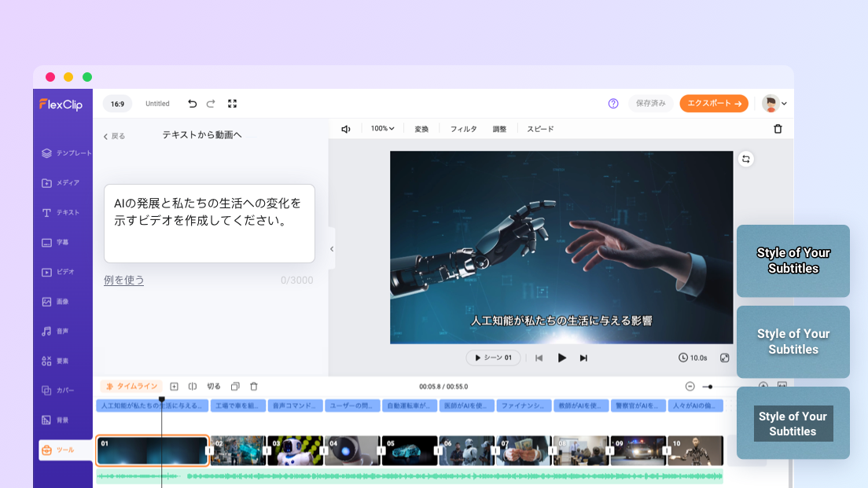Select the 自動運転車が subtitle block
The width and height of the screenshot is (868, 488).
point(410,405)
